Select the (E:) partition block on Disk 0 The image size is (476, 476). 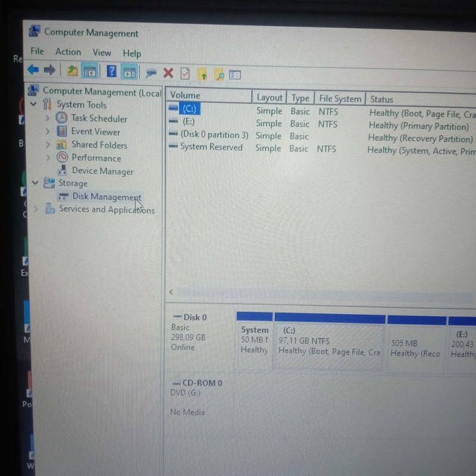pos(462,345)
